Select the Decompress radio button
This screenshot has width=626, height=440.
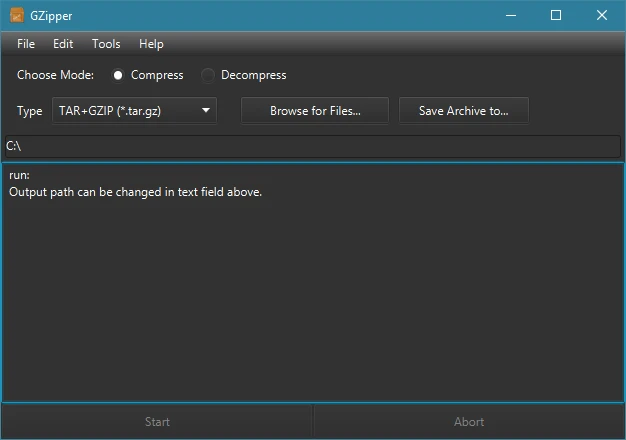[208, 75]
